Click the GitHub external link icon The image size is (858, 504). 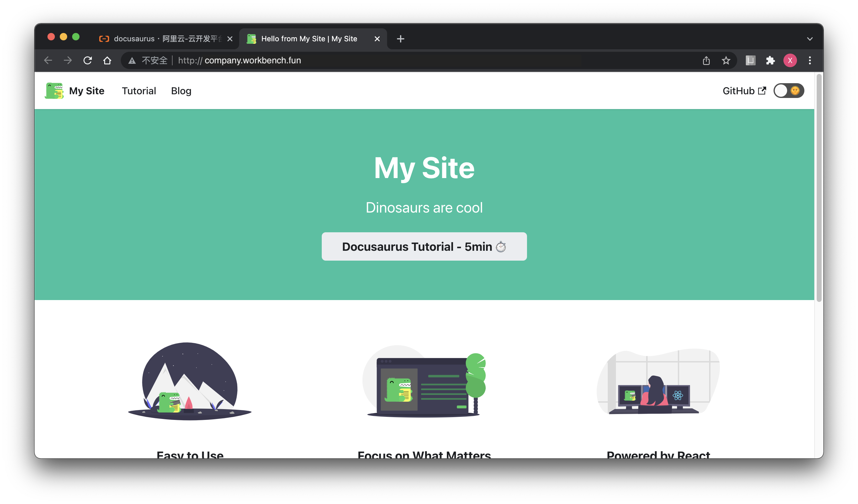tap(763, 91)
